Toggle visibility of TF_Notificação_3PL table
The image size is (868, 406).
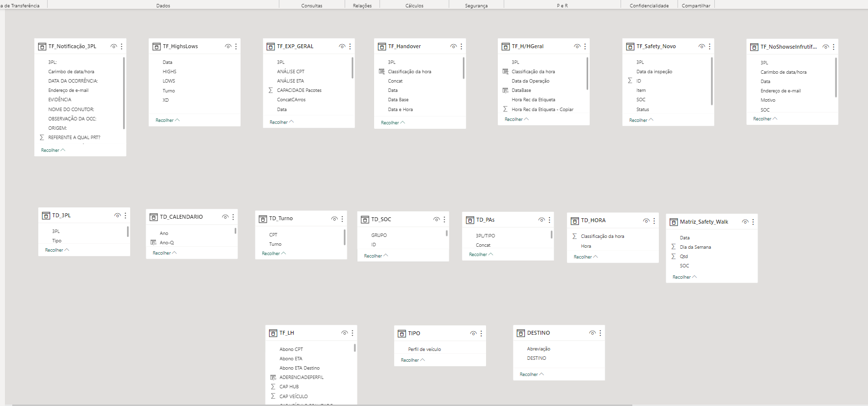click(113, 46)
